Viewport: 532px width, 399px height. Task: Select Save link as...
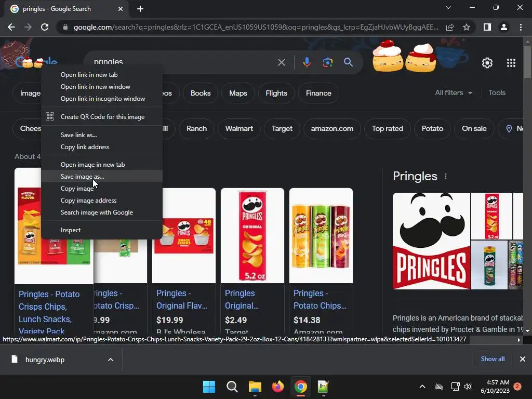tap(102, 135)
